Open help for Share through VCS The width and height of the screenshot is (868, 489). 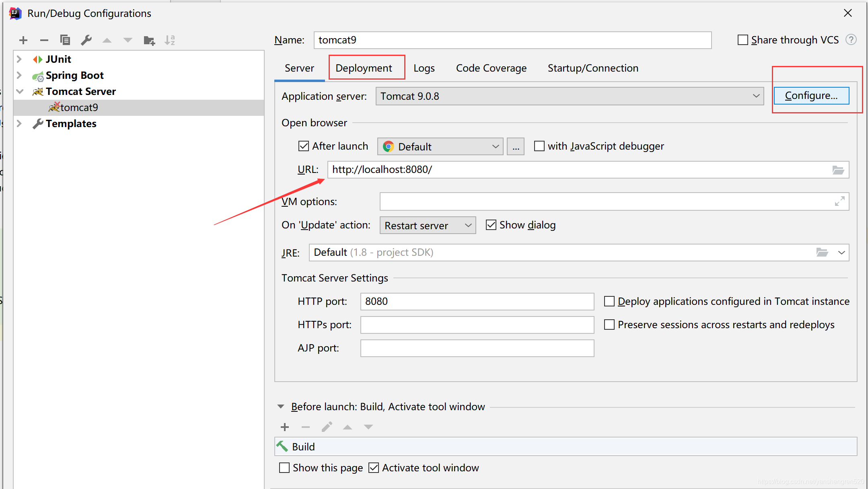pyautogui.click(x=851, y=40)
